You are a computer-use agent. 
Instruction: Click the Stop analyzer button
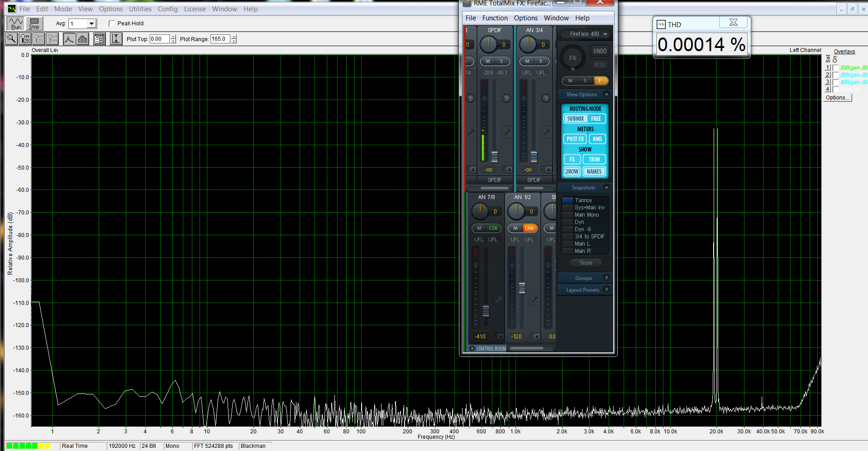34,24
